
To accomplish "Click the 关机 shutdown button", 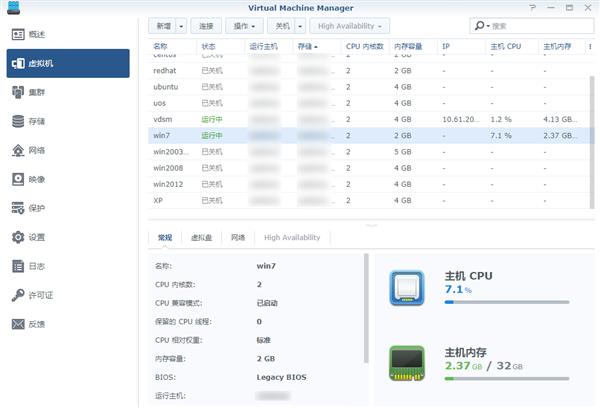I will click(281, 26).
